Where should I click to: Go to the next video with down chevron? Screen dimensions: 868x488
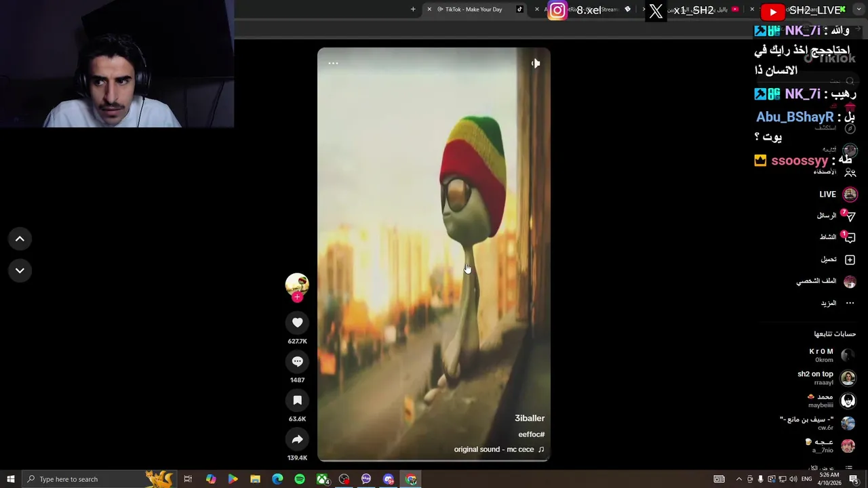pyautogui.click(x=20, y=270)
